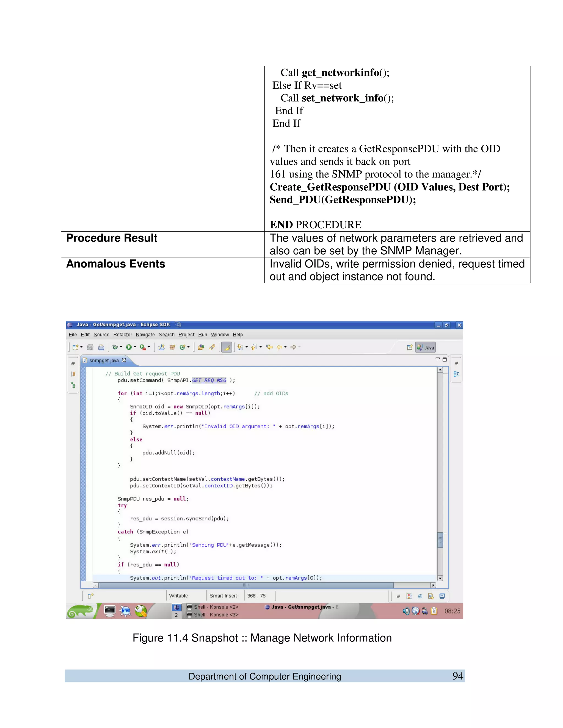Maximize the editor area view
Viewport: 563px width, 728px height.
point(445,359)
